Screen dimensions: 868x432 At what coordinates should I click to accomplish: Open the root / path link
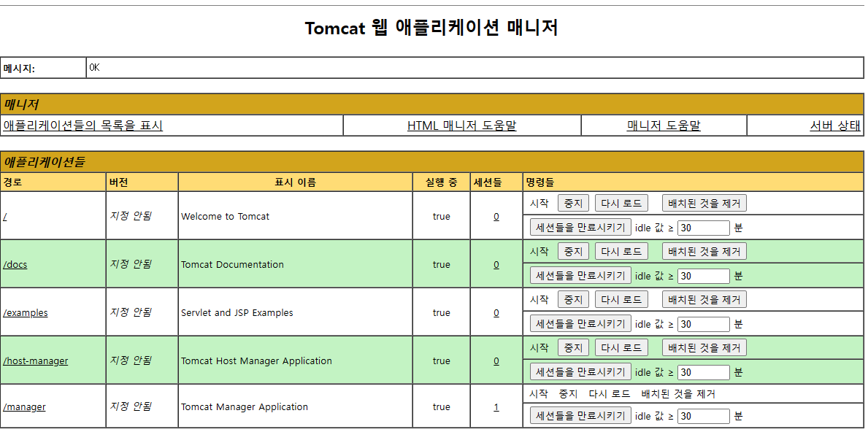[x=5, y=216]
